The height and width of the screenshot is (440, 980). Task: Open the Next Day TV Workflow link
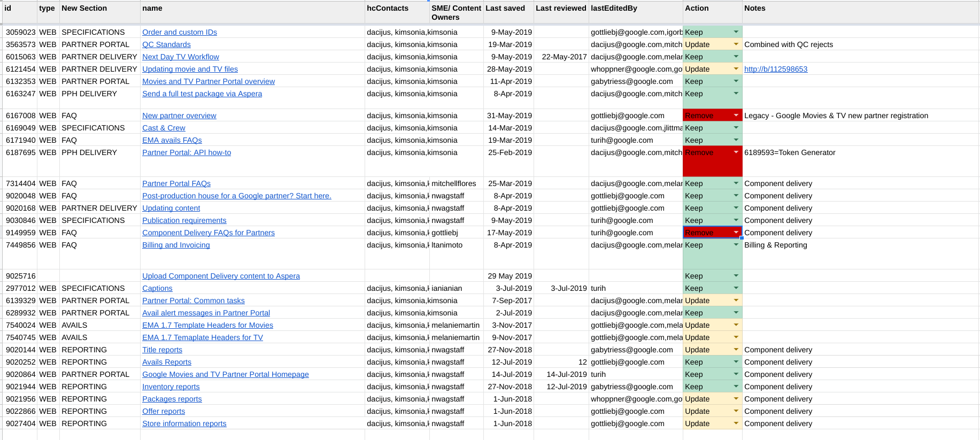click(181, 57)
